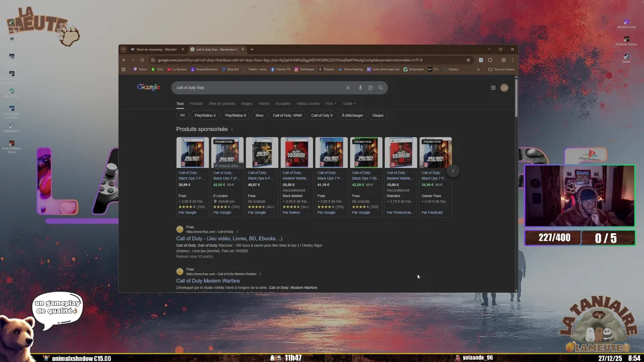The height and width of the screenshot is (362, 644).
Task: Open the Call of Duty Jeu vidéo Livres link
Action: 229,238
